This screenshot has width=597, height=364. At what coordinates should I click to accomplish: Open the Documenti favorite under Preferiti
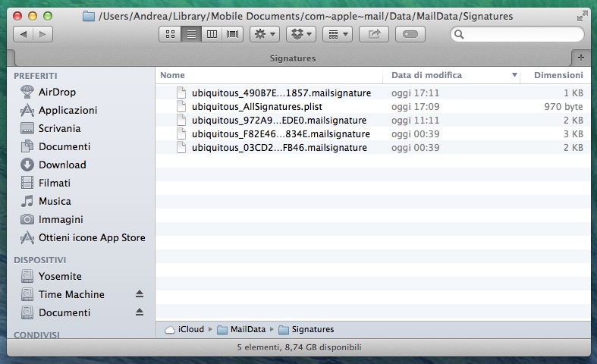[64, 146]
